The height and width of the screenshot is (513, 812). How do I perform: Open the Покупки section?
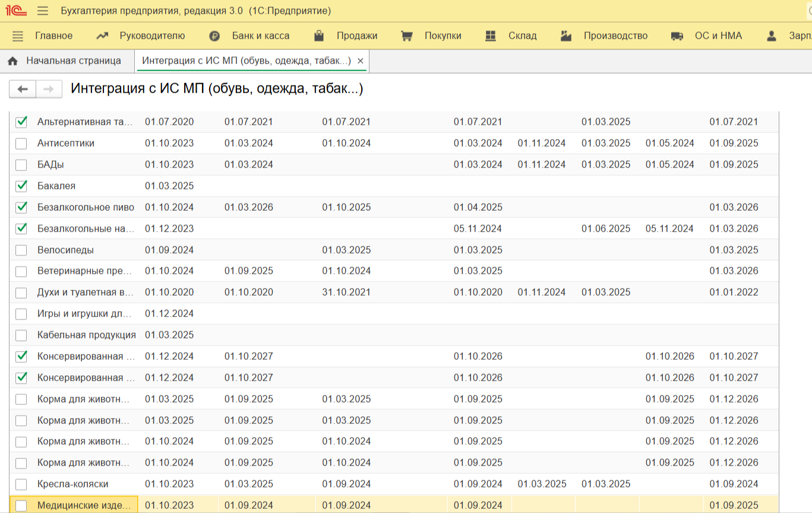[x=443, y=36]
